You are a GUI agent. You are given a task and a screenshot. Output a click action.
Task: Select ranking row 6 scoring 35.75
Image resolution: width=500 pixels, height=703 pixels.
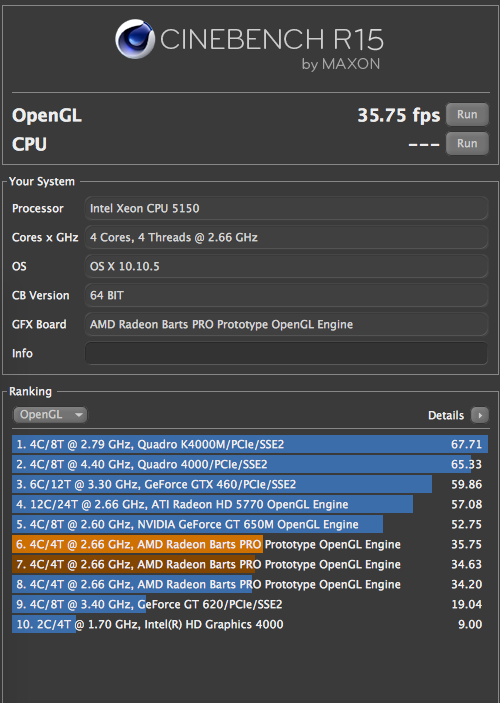(x=250, y=544)
